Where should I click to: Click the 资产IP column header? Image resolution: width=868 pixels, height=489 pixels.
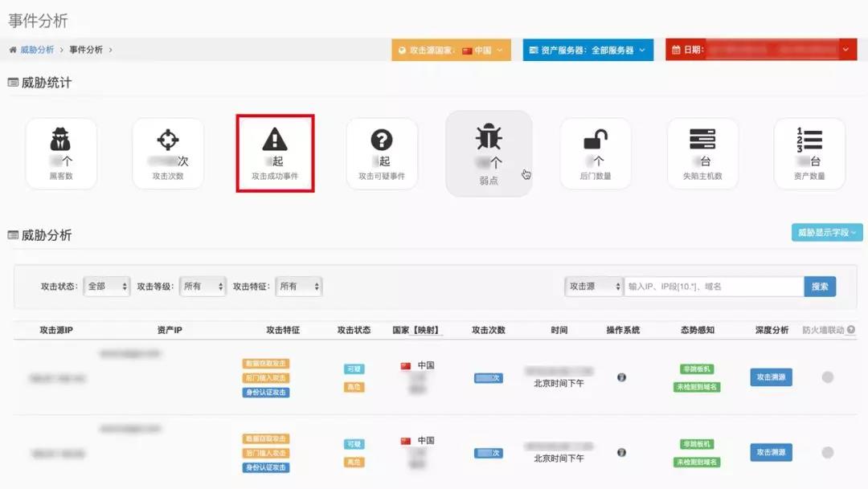pyautogui.click(x=170, y=330)
